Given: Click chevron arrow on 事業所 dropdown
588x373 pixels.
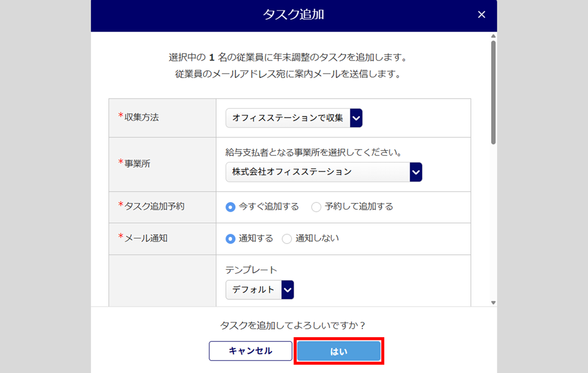Looking at the screenshot, I should [416, 172].
